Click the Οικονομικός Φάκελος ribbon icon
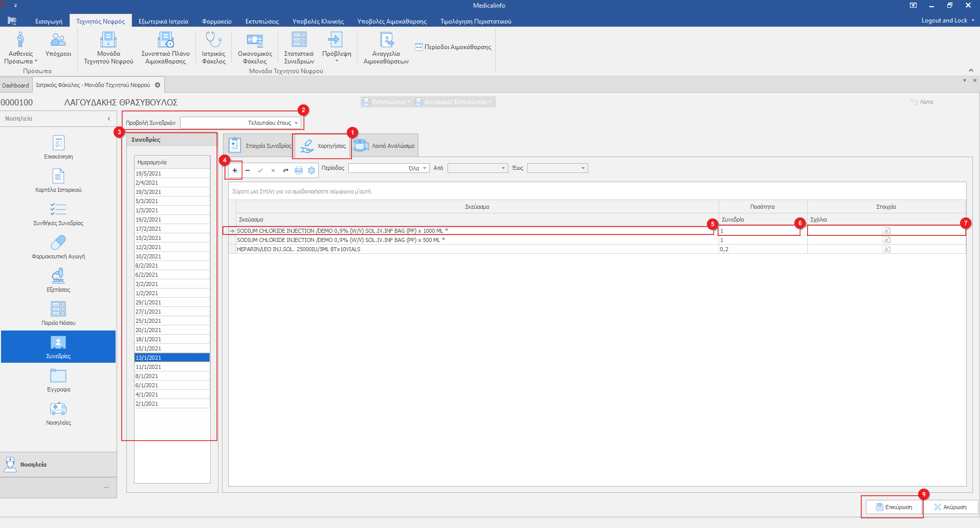This screenshot has height=528, width=980. coord(255,48)
